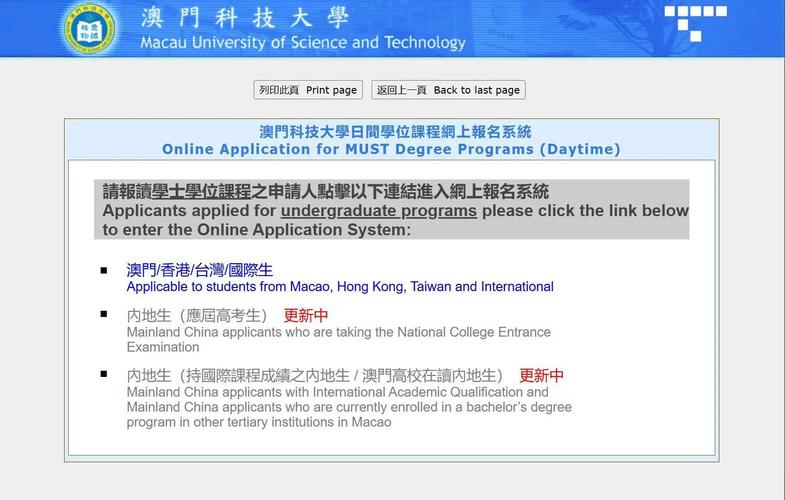The width and height of the screenshot is (785, 500).
Task: Click the 澳門科技大學日間學位課程網上報名系統 heading
Action: click(x=395, y=132)
